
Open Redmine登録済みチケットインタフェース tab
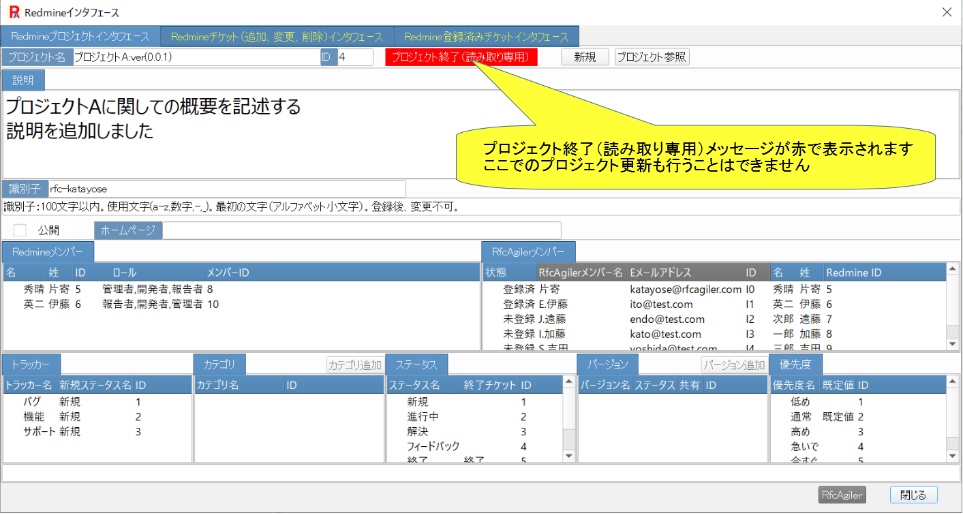[x=486, y=36]
